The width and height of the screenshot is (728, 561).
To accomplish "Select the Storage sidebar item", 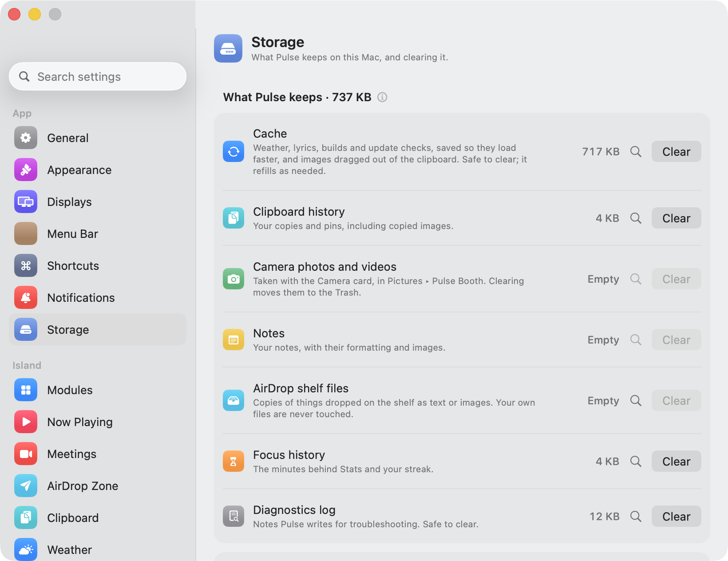I will (x=98, y=329).
